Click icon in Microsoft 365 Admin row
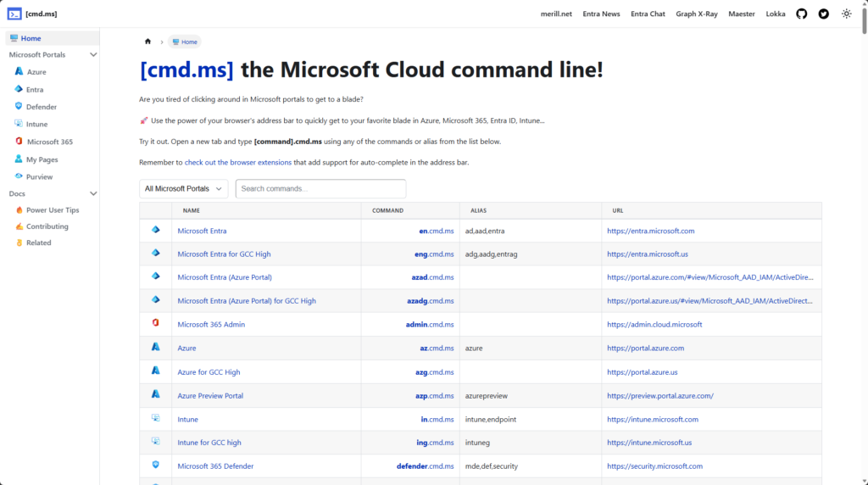 156,323
